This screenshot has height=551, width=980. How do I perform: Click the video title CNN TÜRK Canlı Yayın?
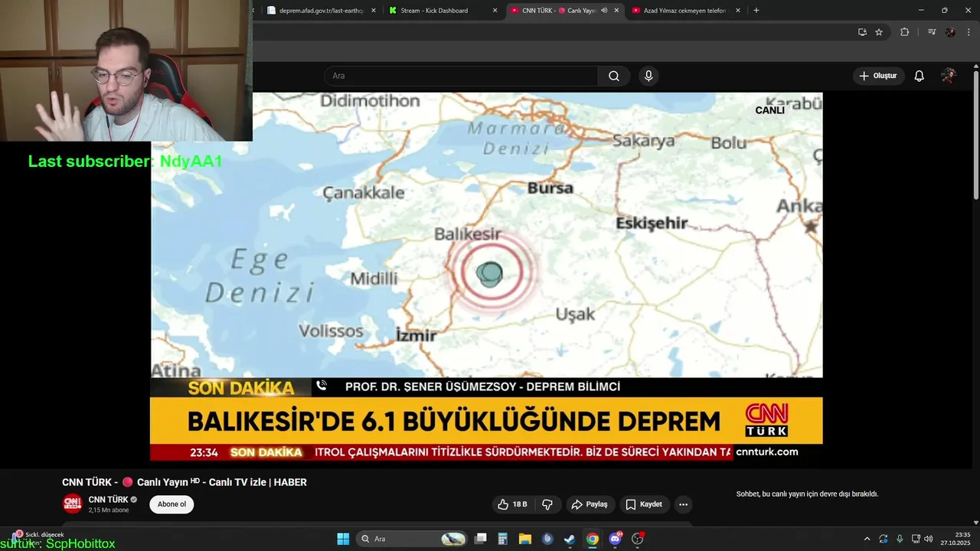coord(185,482)
